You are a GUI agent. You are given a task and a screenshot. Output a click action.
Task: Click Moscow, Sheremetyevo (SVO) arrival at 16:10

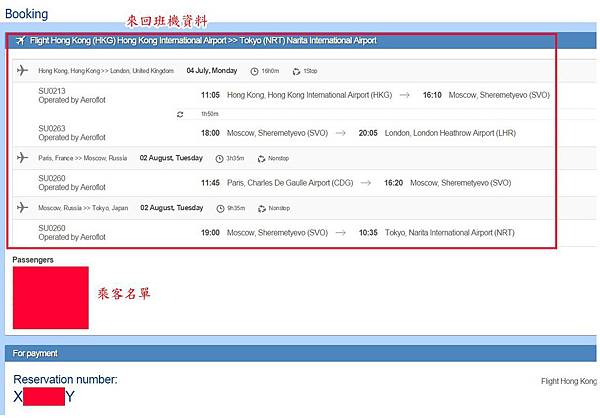pyautogui.click(x=499, y=95)
